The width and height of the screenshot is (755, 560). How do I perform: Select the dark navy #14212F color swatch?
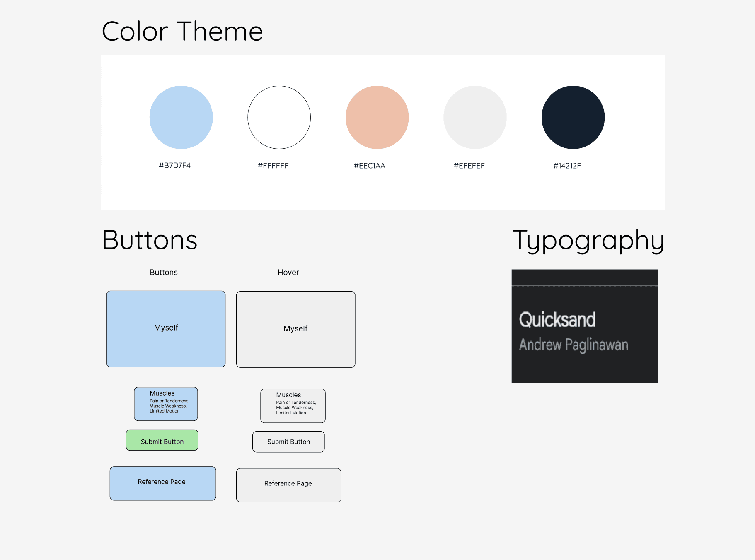(x=573, y=117)
